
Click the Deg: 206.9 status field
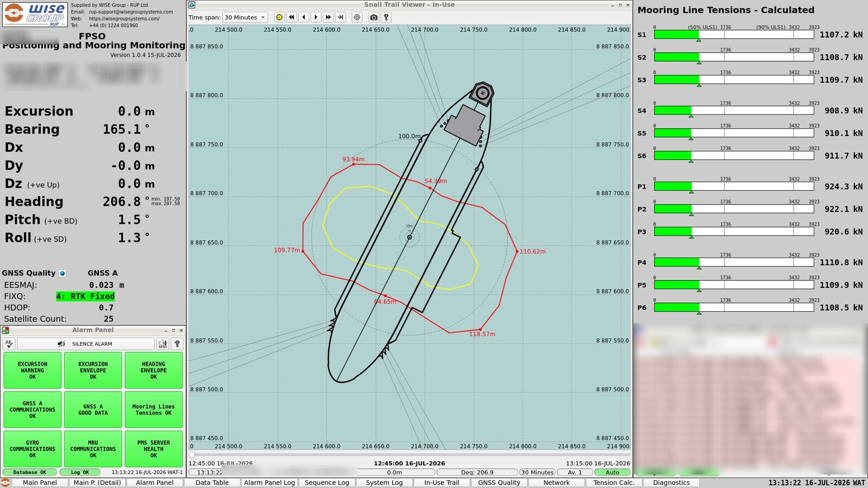pyautogui.click(x=477, y=472)
